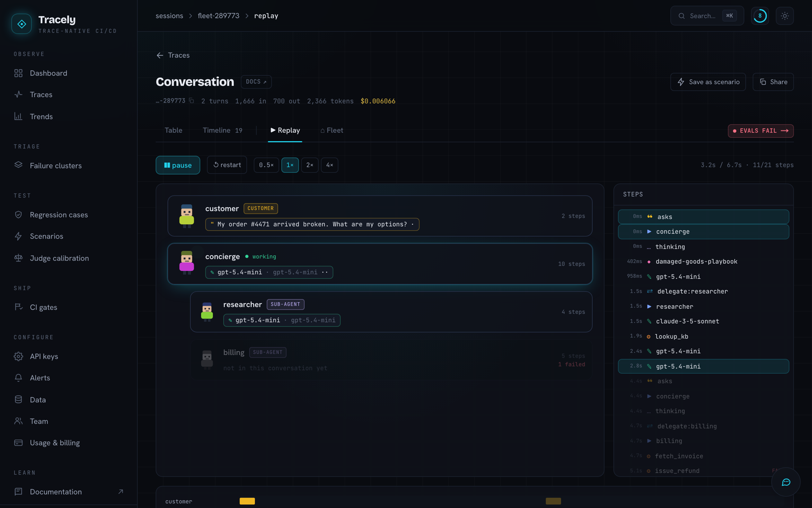This screenshot has width=812, height=508.
Task: Switch to the Table tab
Action: click(x=173, y=130)
